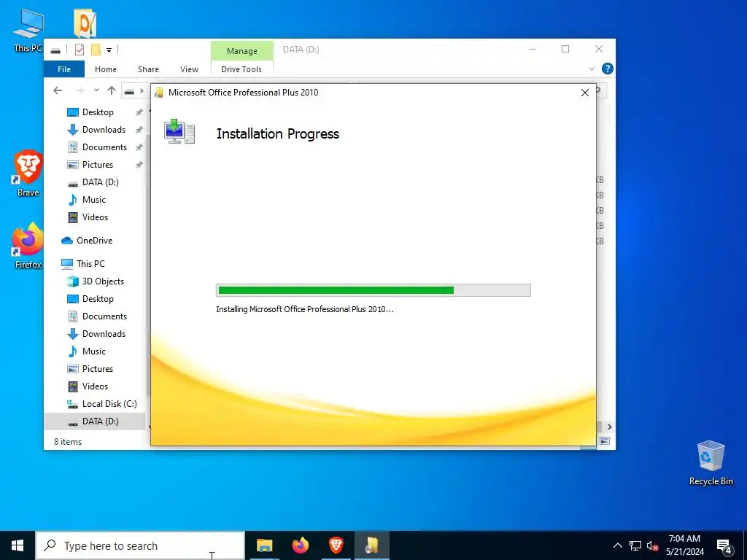The width and height of the screenshot is (747, 560).
Task: Click the Explorer Help question mark icon
Action: pos(608,69)
